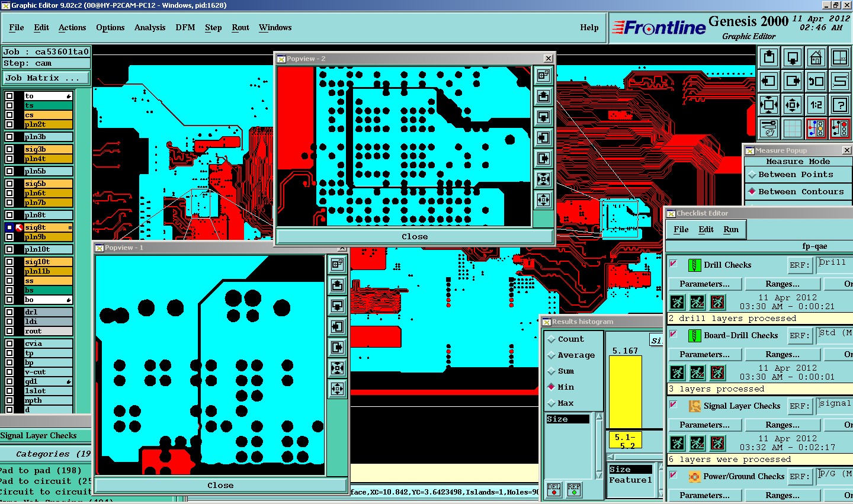Open the XY coordinate panel icon
Image resolution: width=853 pixels, height=504 pixels.
click(840, 57)
